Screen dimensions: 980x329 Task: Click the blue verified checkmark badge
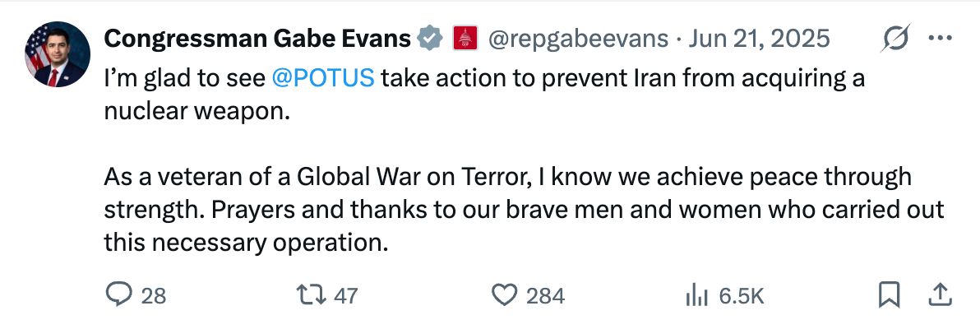(x=428, y=38)
